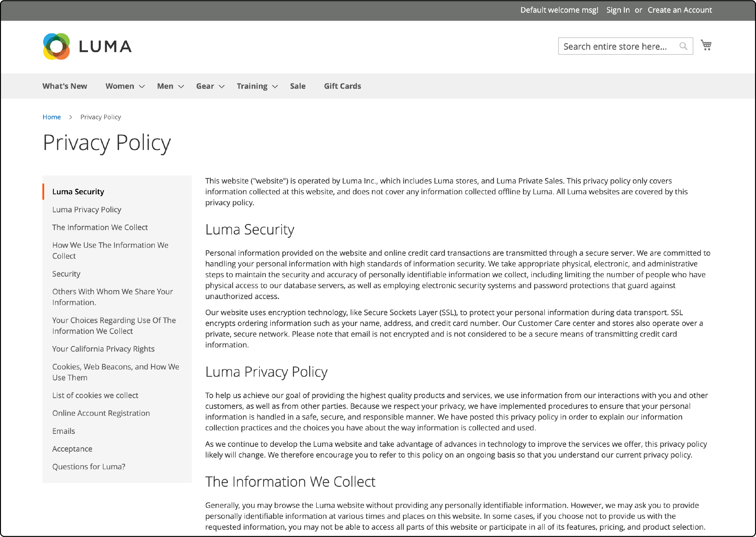Open Cookies, Web Beacons sidebar link
This screenshot has height=537, width=756.
coord(116,372)
